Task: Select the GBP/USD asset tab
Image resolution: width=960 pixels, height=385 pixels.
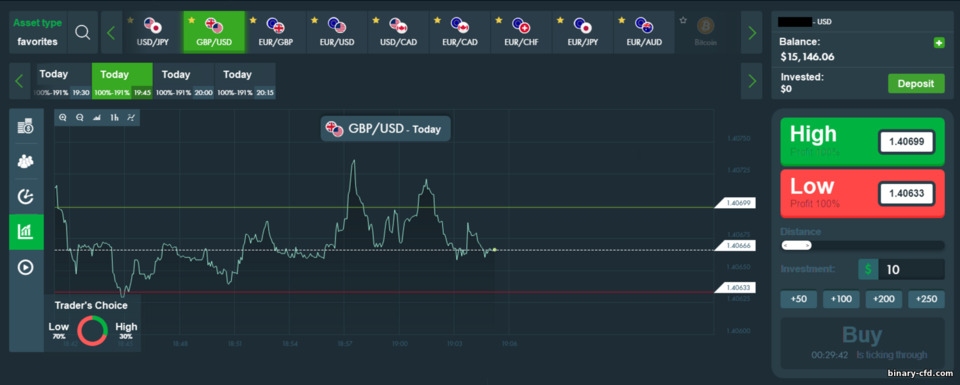Action: tap(214, 32)
